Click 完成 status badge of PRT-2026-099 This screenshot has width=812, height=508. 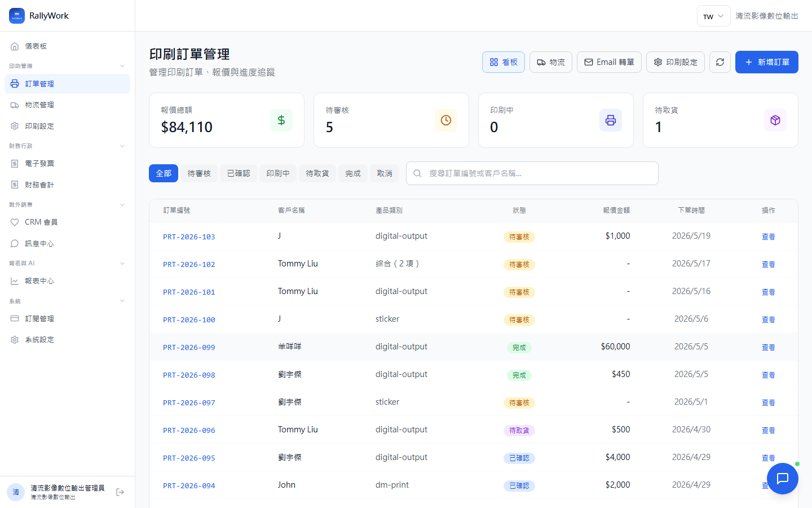[519, 348]
